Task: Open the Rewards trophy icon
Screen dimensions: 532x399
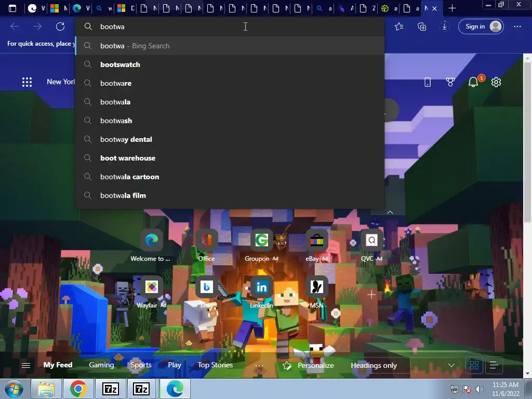Action: click(450, 82)
